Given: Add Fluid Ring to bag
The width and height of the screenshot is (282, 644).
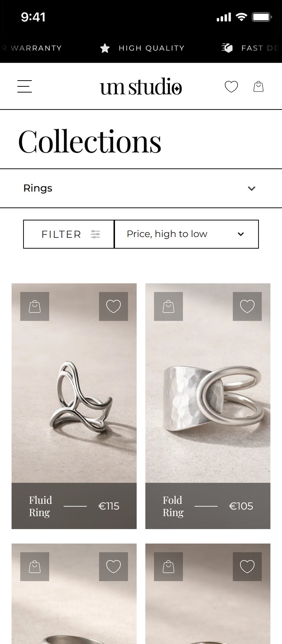Looking at the screenshot, I should tap(35, 306).
